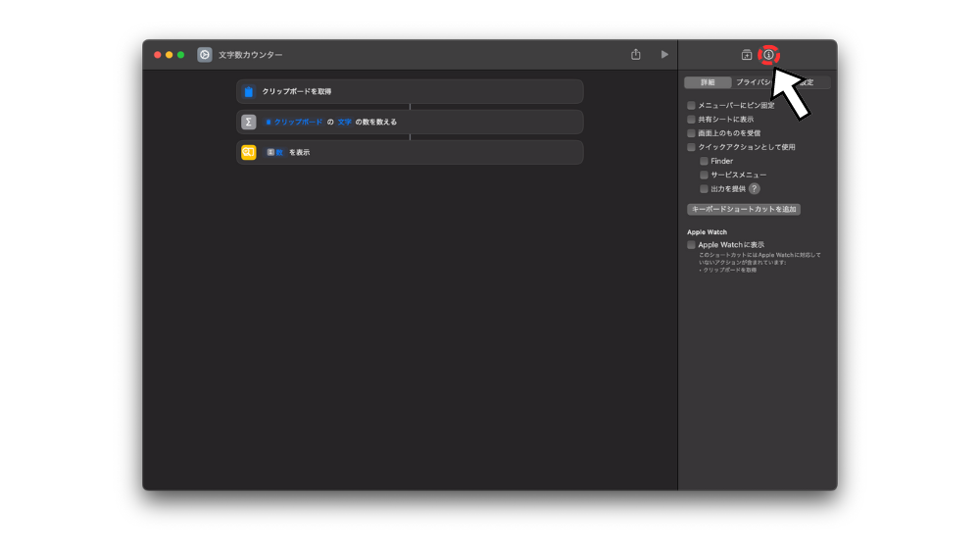Click キーボードショートカットを追加 button
This screenshot has height=551, width=980.
744,209
